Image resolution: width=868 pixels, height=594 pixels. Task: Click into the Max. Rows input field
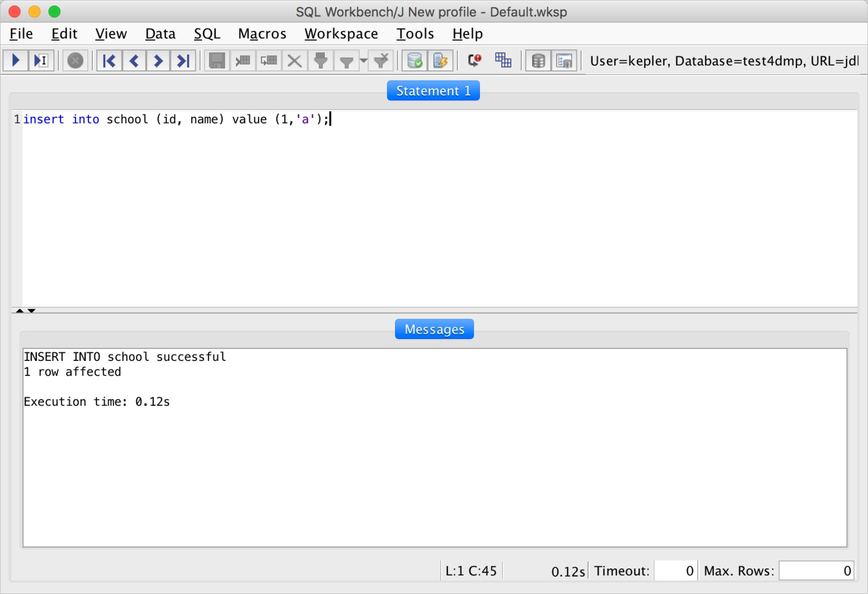[816, 571]
